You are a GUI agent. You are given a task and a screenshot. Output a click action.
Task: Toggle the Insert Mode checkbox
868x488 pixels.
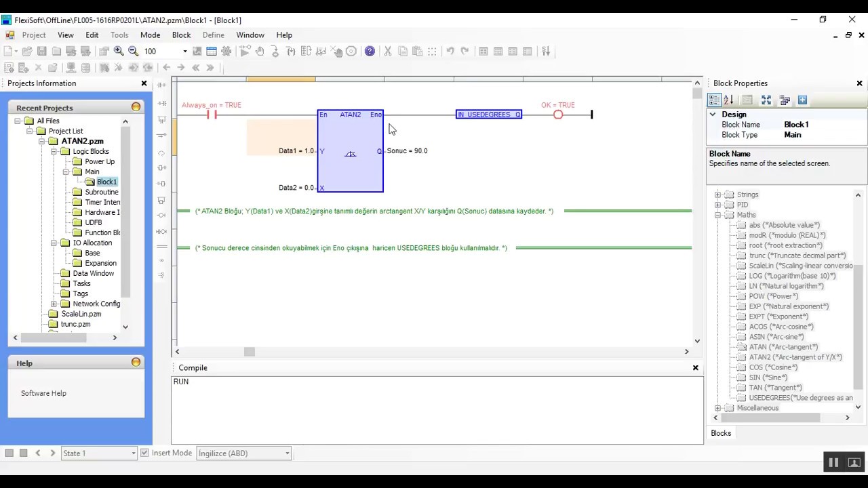[x=144, y=453]
